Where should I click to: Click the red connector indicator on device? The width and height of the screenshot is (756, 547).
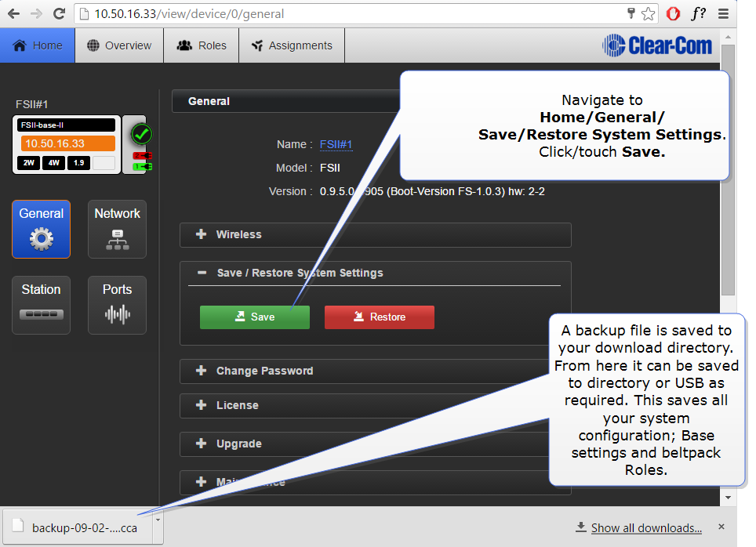[x=142, y=156]
